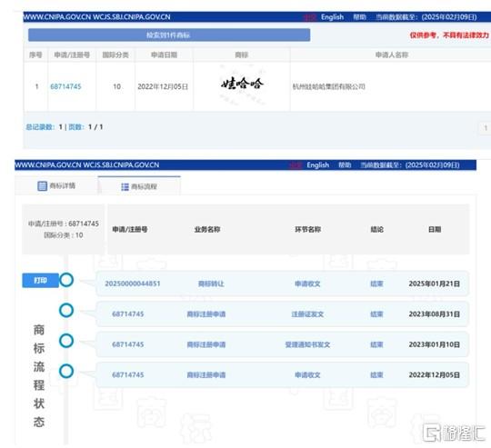The image size is (491, 448).
Task: Click 注册证发文 stage link
Action: (x=307, y=314)
